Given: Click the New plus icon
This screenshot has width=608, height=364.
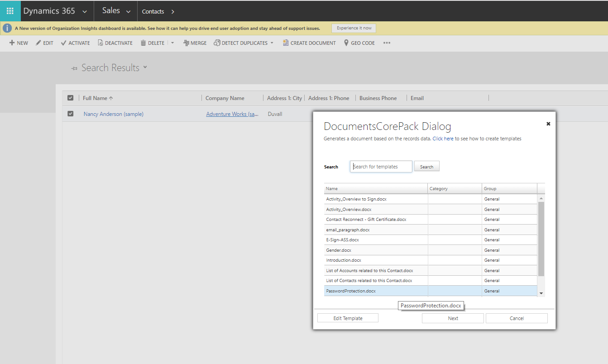Looking at the screenshot, I should pos(12,43).
